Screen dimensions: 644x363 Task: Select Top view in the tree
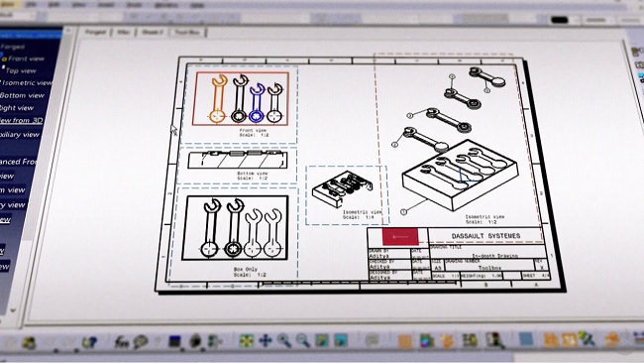[x=21, y=70]
